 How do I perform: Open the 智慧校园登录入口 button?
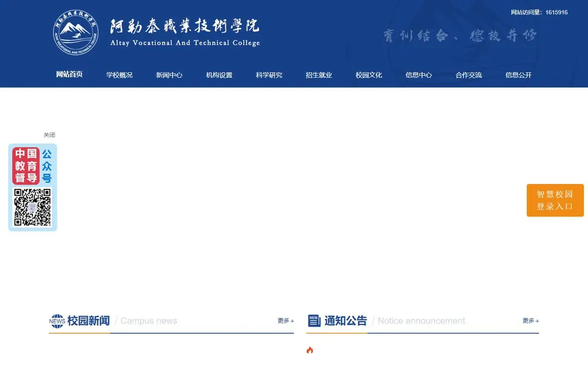click(555, 200)
